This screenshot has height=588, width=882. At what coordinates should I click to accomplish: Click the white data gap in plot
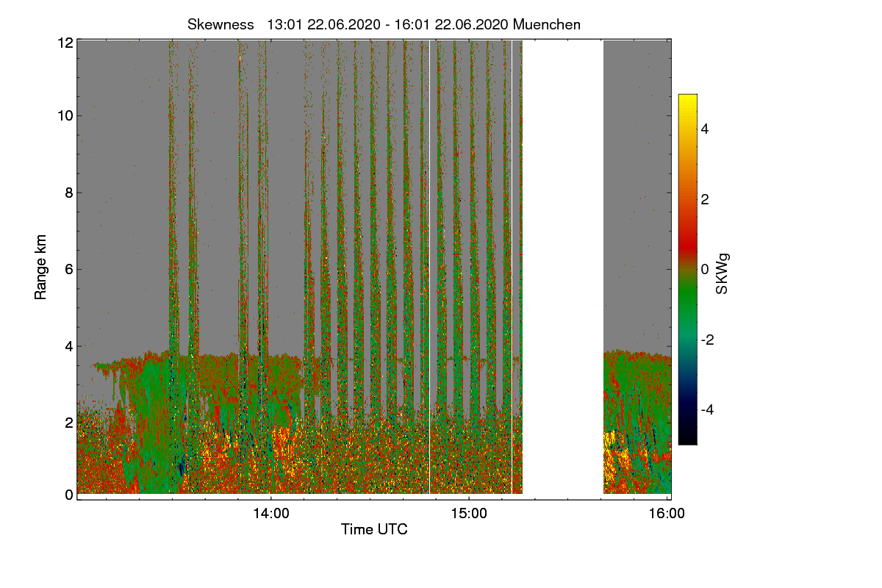pyautogui.click(x=563, y=267)
